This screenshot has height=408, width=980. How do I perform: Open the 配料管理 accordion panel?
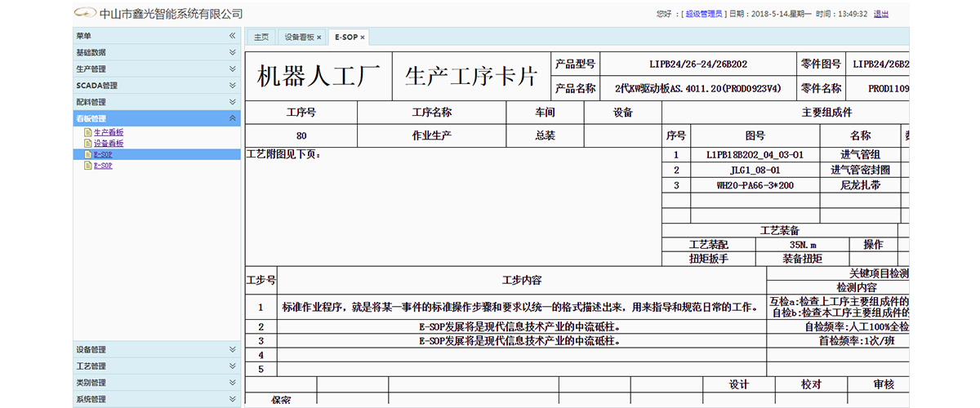pos(233,102)
